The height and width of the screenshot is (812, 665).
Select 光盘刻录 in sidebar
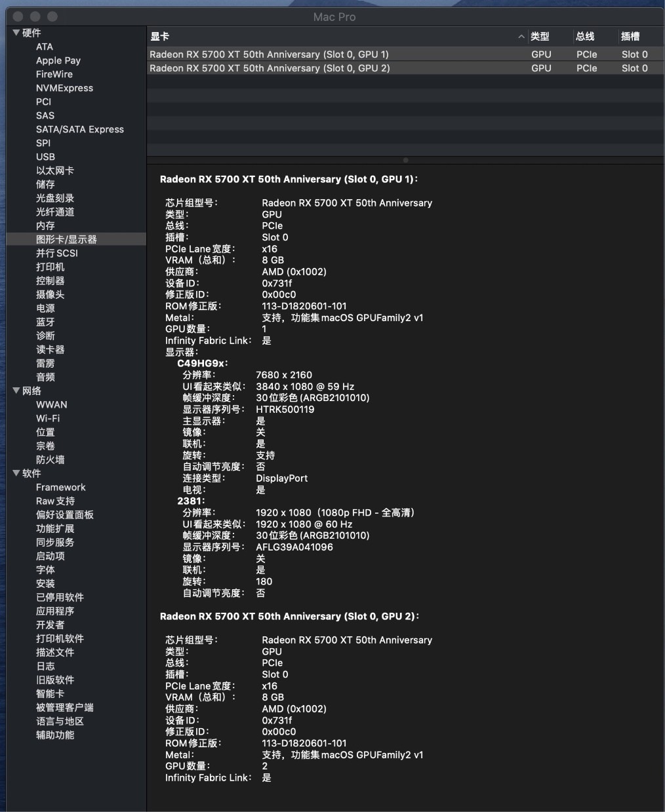[x=55, y=198]
